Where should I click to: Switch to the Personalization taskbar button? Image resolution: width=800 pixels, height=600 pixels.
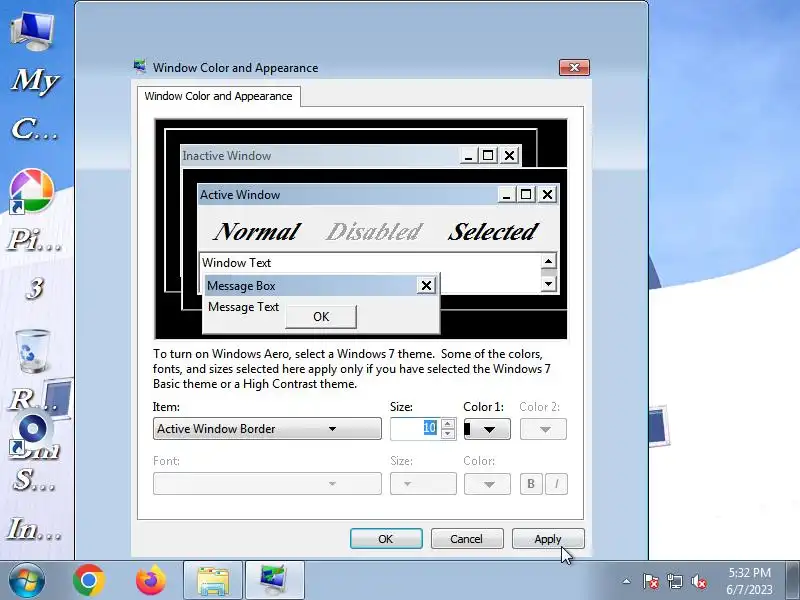point(274,580)
